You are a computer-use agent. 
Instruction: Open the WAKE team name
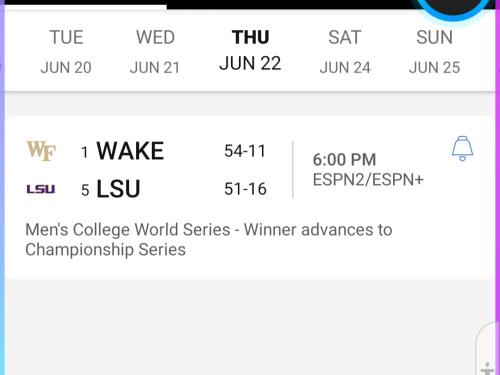coord(130,151)
